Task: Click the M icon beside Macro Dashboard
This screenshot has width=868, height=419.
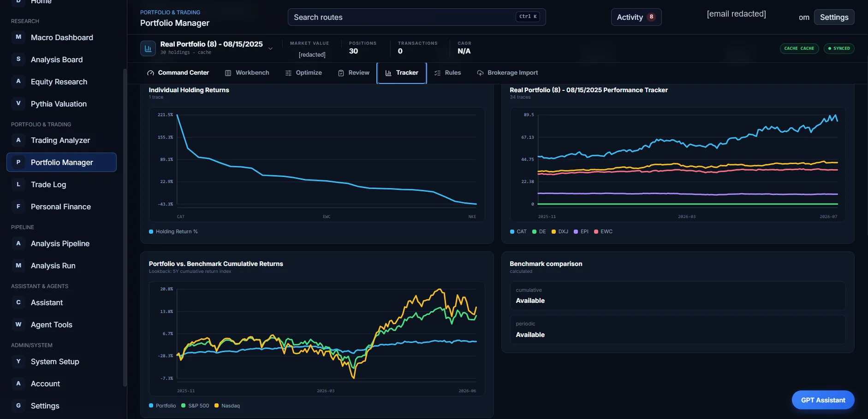Action: coord(18,37)
